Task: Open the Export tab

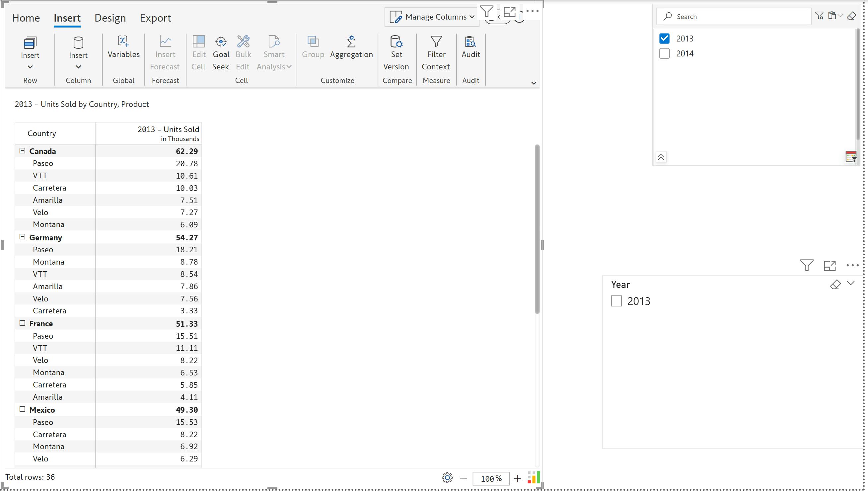Action: (155, 18)
